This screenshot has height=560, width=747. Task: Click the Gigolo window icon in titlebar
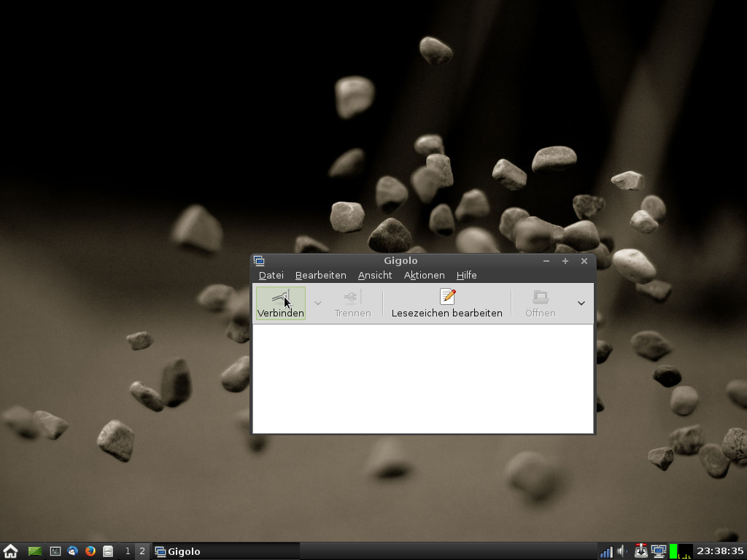coord(259,260)
